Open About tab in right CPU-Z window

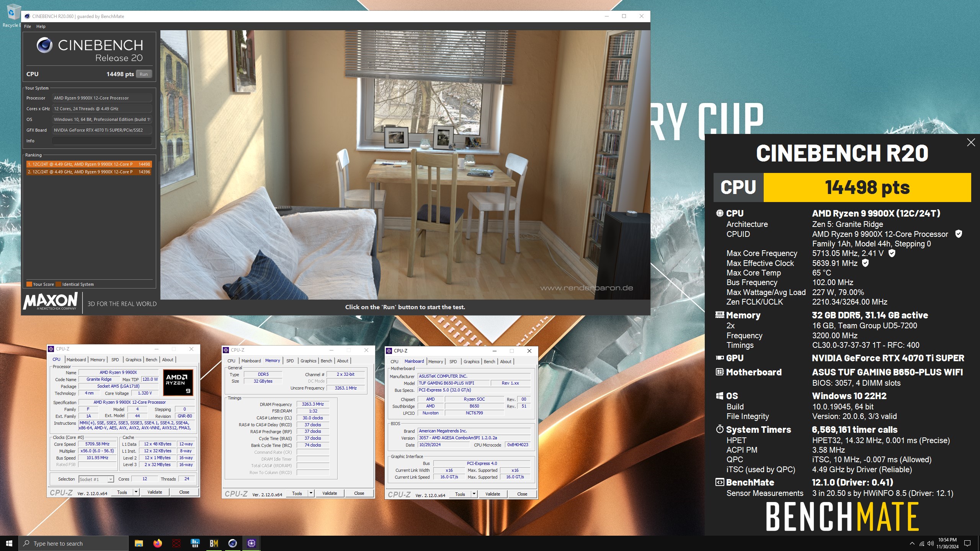click(506, 362)
